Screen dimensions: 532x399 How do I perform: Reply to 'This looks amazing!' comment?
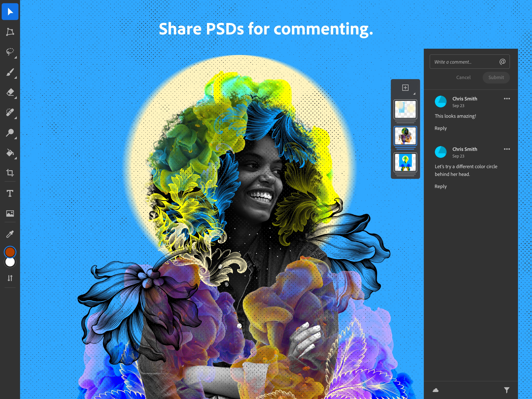pyautogui.click(x=440, y=128)
